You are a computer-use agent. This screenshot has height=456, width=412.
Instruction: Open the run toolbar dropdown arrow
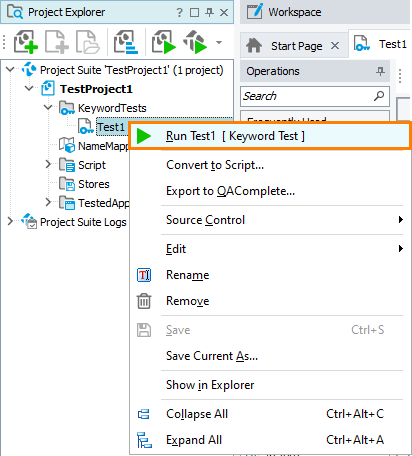coord(219,42)
